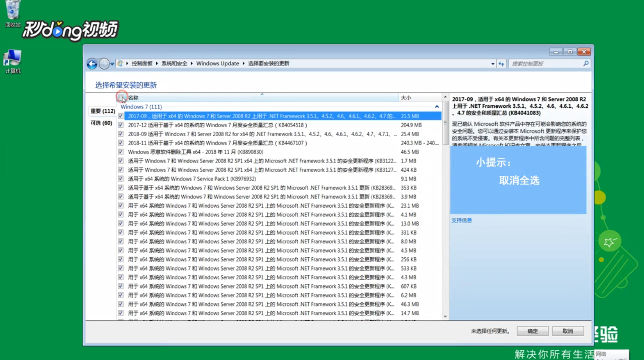The image size is (644, 360).
Task: Switch to 重要 (112) tab
Action: (102, 111)
